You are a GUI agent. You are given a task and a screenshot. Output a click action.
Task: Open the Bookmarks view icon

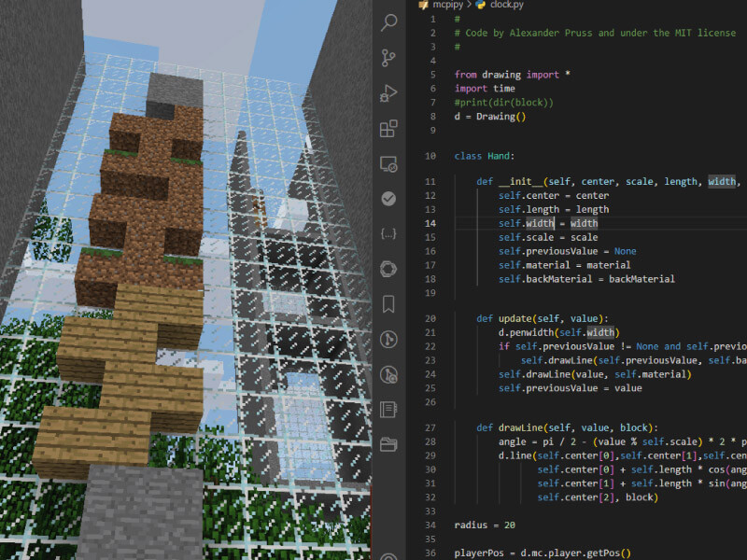(389, 304)
